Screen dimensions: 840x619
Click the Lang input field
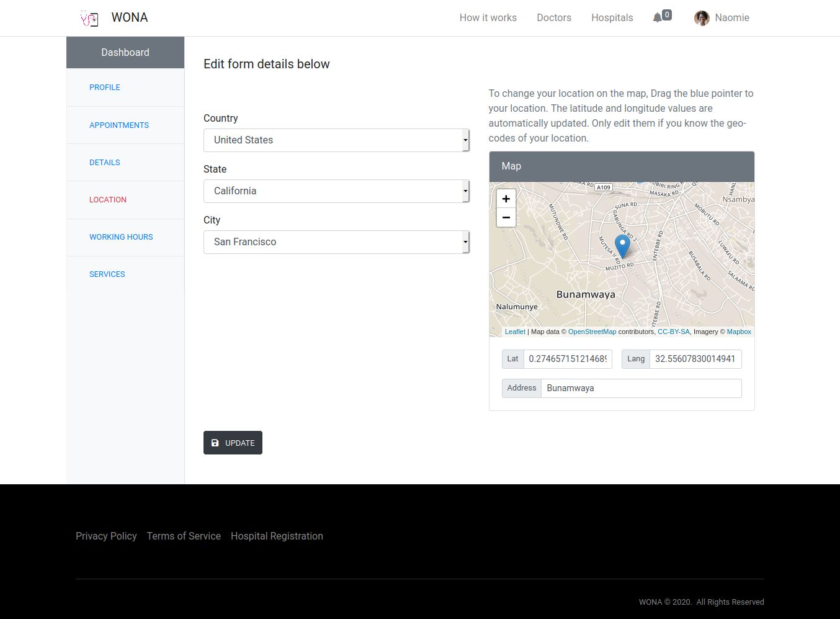(695, 359)
